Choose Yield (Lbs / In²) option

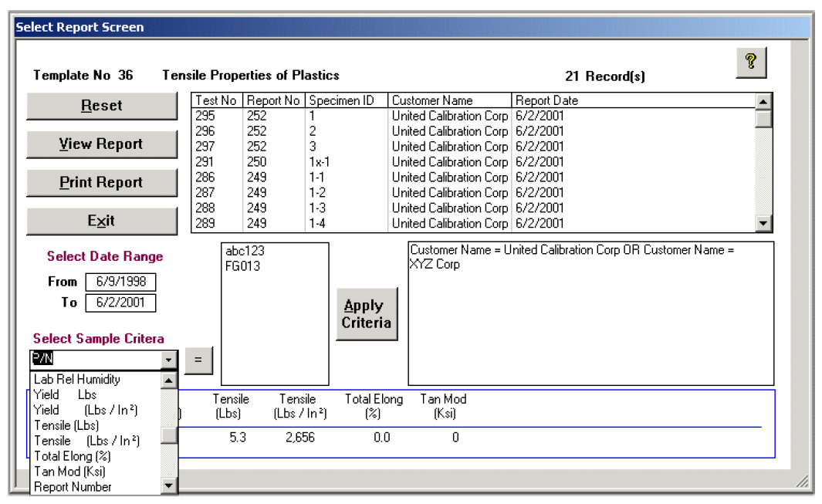coord(96,410)
